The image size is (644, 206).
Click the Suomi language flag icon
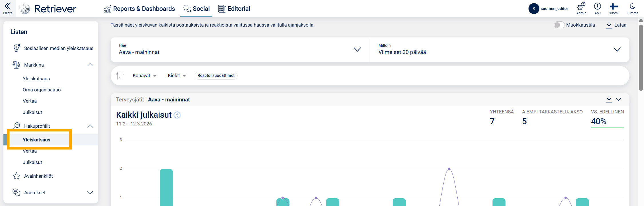[x=613, y=7]
